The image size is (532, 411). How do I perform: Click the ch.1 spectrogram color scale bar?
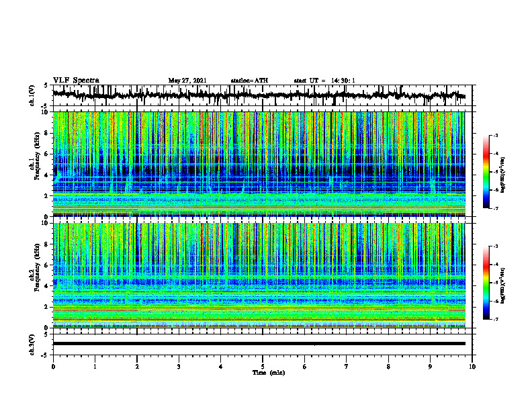click(486, 172)
